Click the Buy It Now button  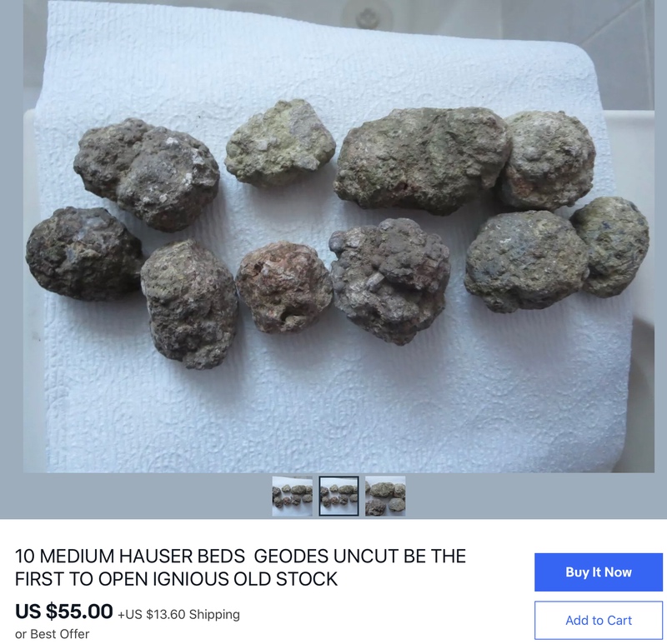point(598,572)
